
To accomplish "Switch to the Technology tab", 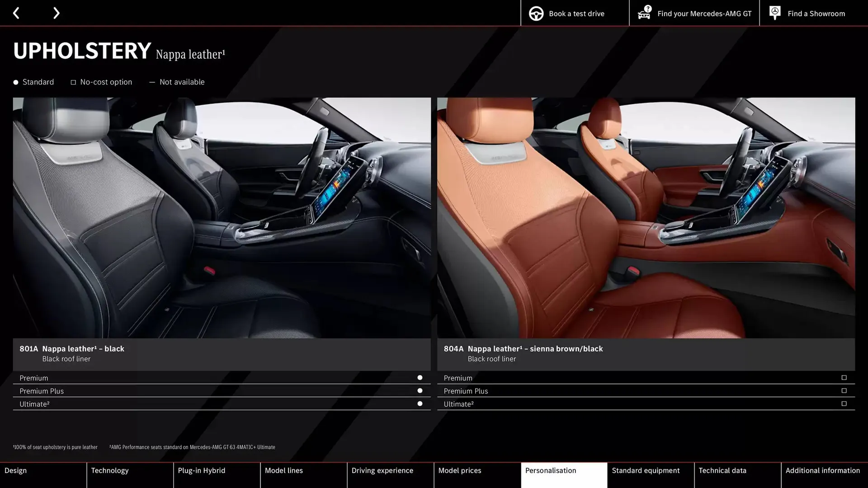I will pos(130,475).
